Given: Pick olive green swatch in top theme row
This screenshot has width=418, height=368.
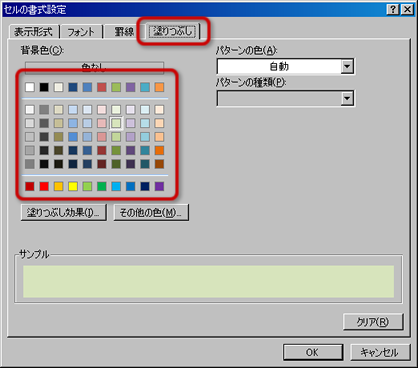Looking at the screenshot, I should tap(116, 87).
